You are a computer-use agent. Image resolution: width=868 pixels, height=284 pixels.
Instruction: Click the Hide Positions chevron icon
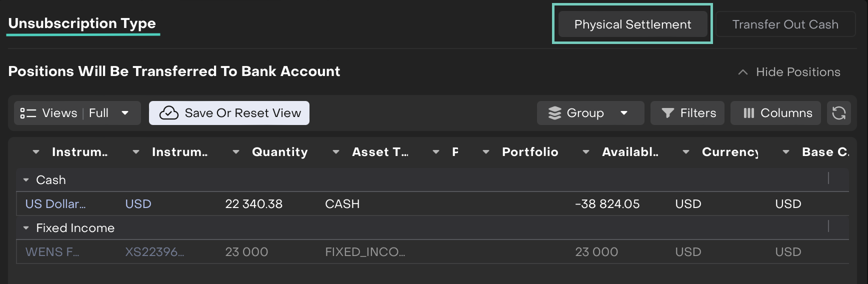point(743,72)
